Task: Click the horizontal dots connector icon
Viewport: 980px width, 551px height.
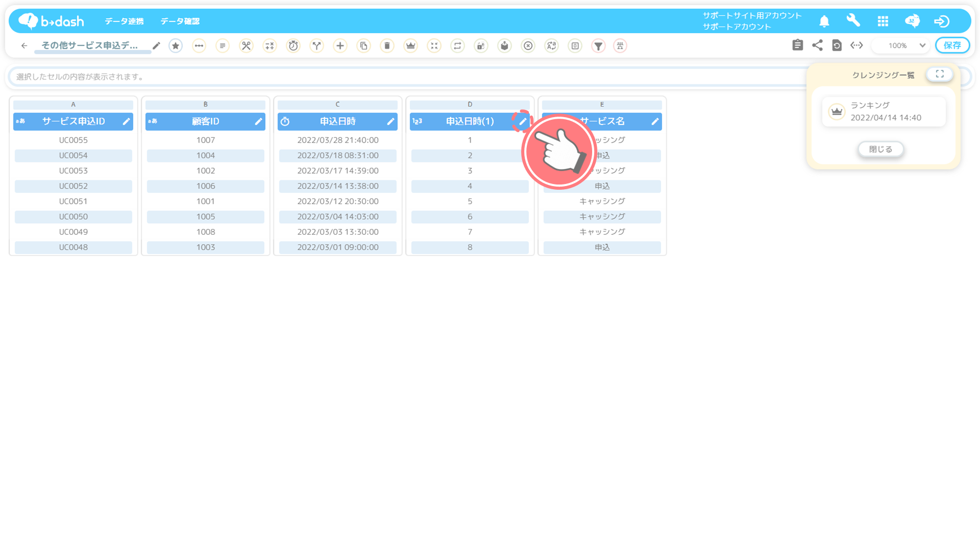Action: (199, 46)
